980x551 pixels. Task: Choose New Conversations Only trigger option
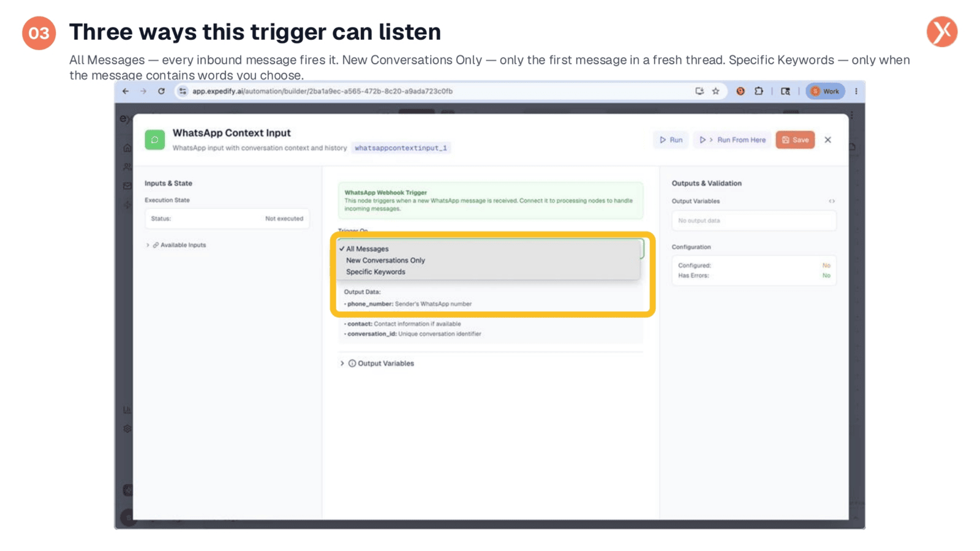pos(488,260)
